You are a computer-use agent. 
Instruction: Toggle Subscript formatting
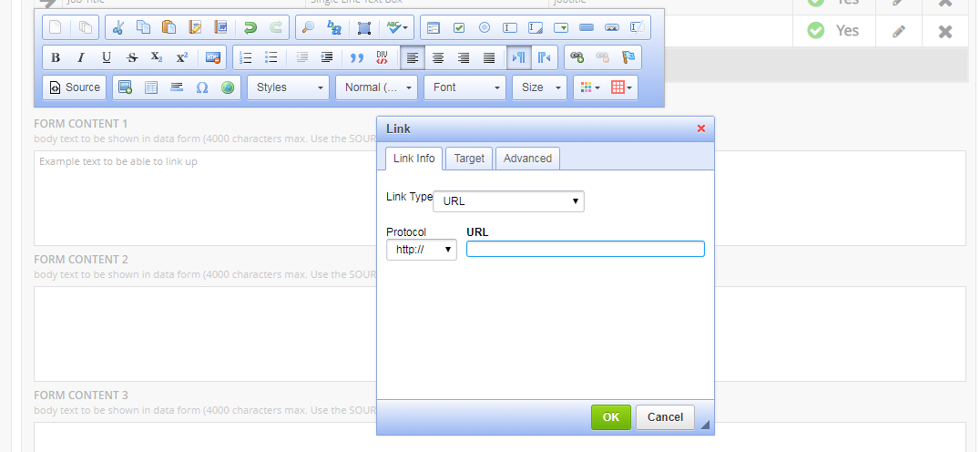(157, 57)
